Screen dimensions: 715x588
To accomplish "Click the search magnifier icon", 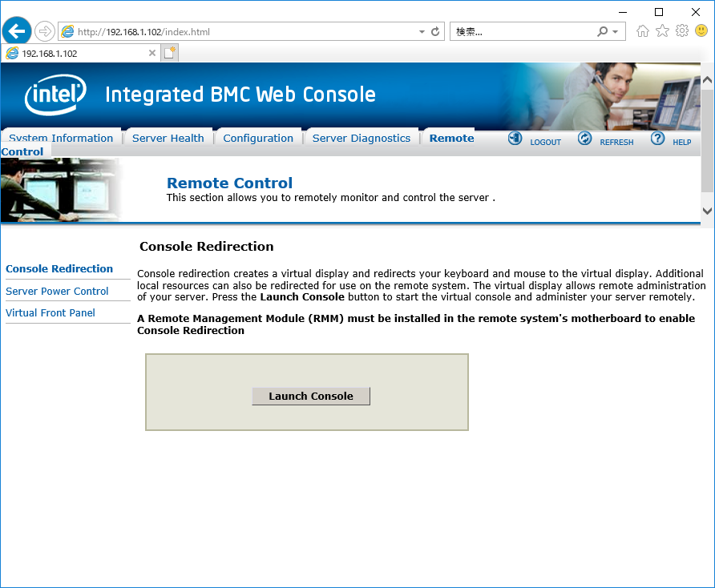I will point(602,31).
